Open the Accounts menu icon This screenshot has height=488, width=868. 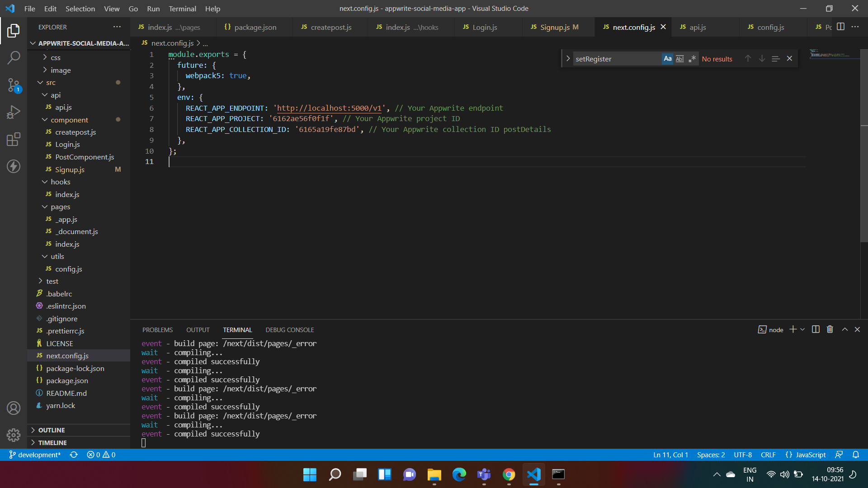[14, 408]
